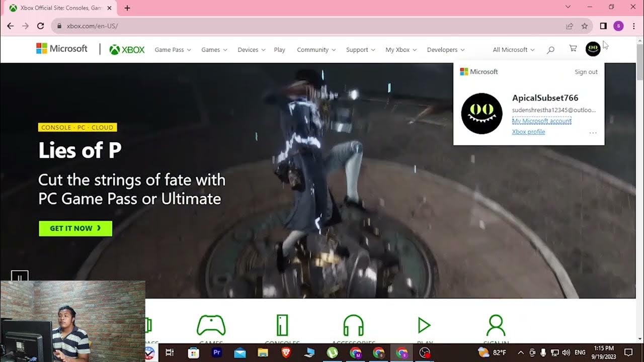Reload the Xbox page

pos(40,26)
